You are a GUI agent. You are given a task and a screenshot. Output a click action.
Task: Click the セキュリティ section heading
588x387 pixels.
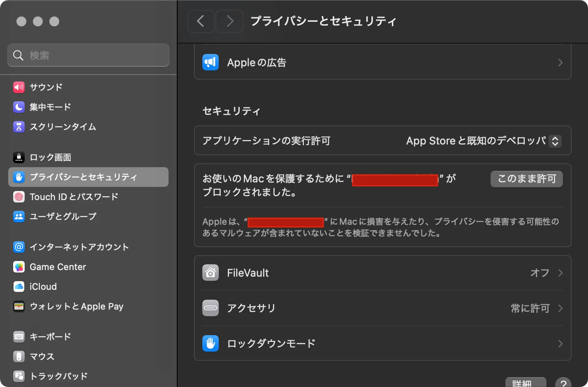click(x=231, y=111)
